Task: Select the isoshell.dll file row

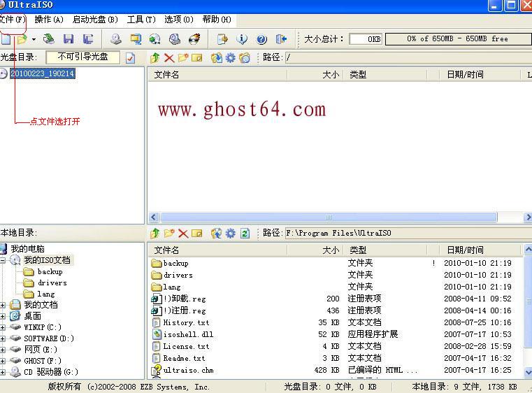Action: (x=334, y=335)
